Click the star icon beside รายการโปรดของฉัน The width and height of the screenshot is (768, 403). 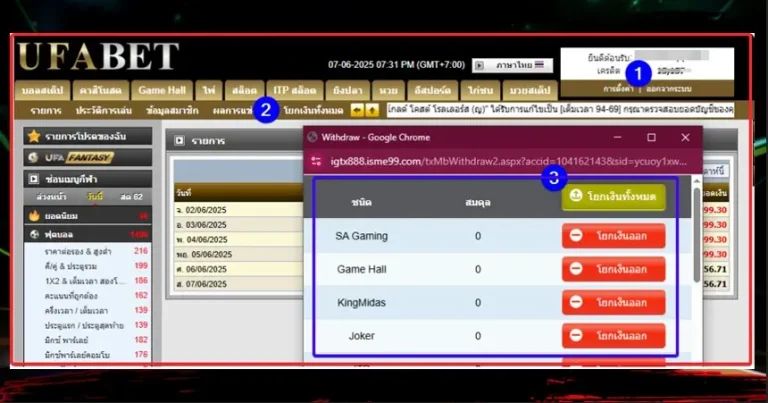[x=34, y=136]
